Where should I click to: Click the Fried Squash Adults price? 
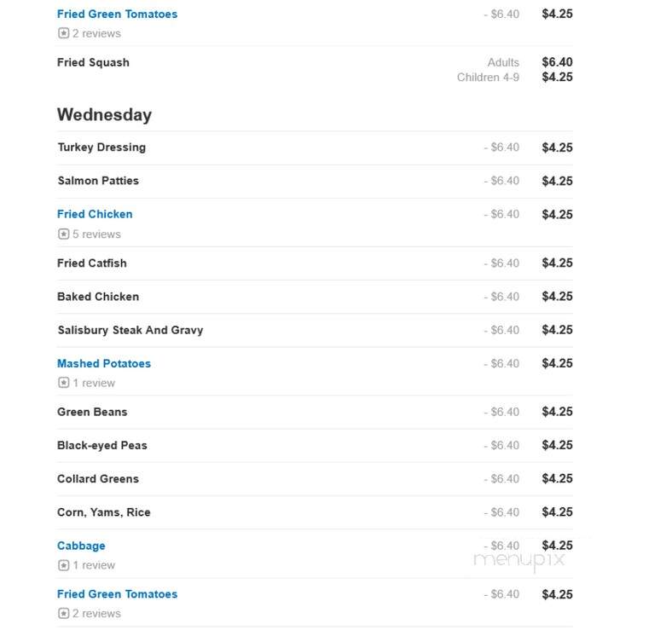coord(557,62)
